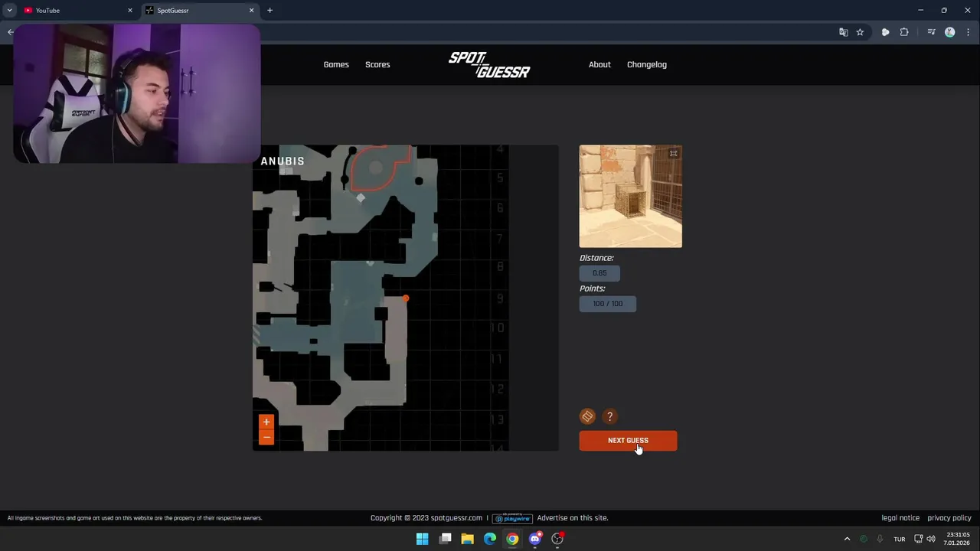Open the extensions puzzle icon

tap(904, 32)
